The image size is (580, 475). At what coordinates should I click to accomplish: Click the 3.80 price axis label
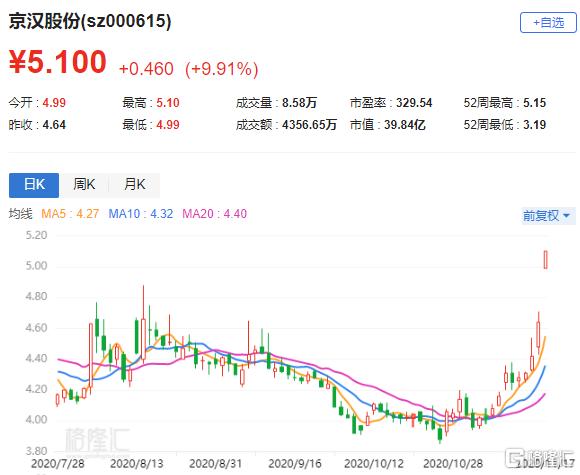coord(36,451)
